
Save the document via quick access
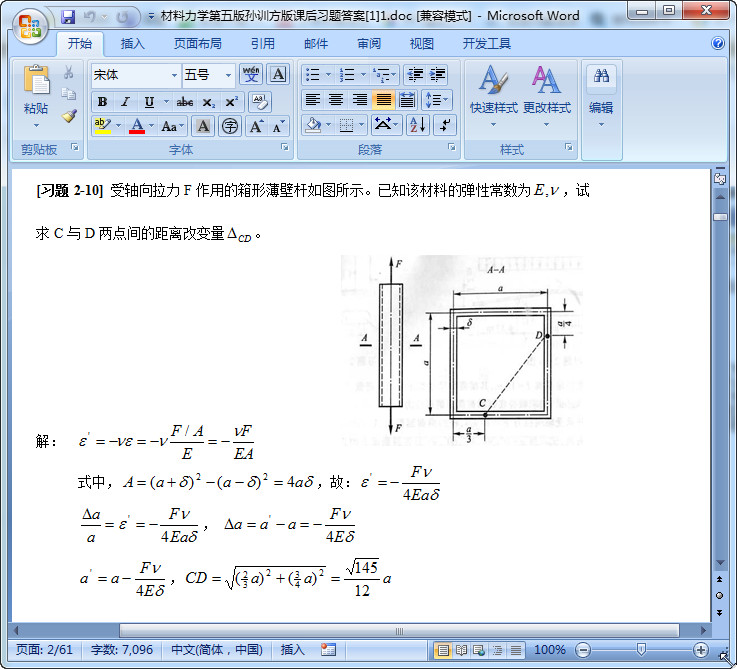point(68,17)
